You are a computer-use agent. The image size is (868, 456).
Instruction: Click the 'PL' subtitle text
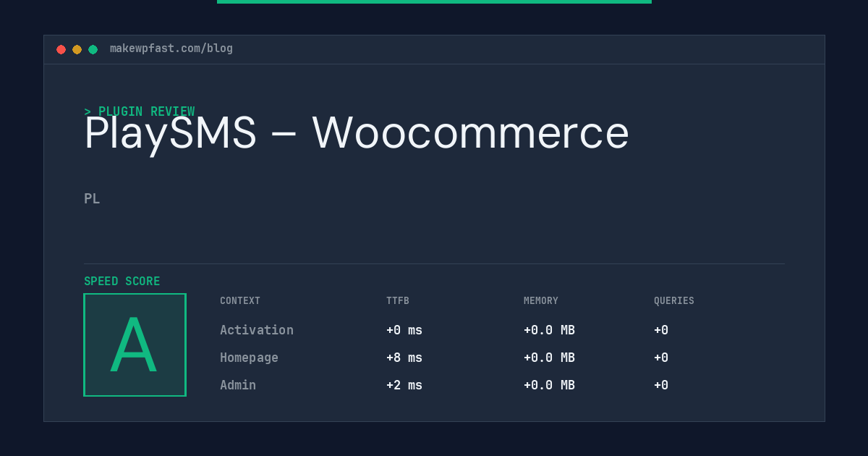tap(92, 198)
